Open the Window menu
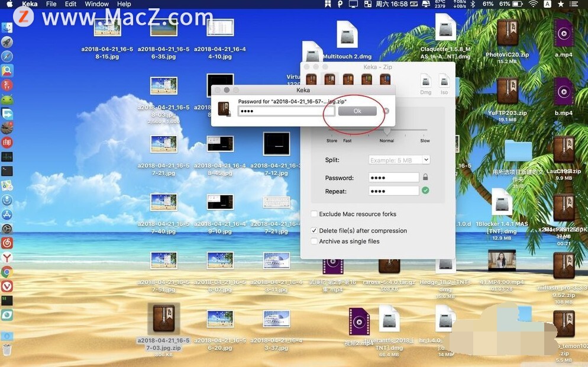 (x=96, y=4)
